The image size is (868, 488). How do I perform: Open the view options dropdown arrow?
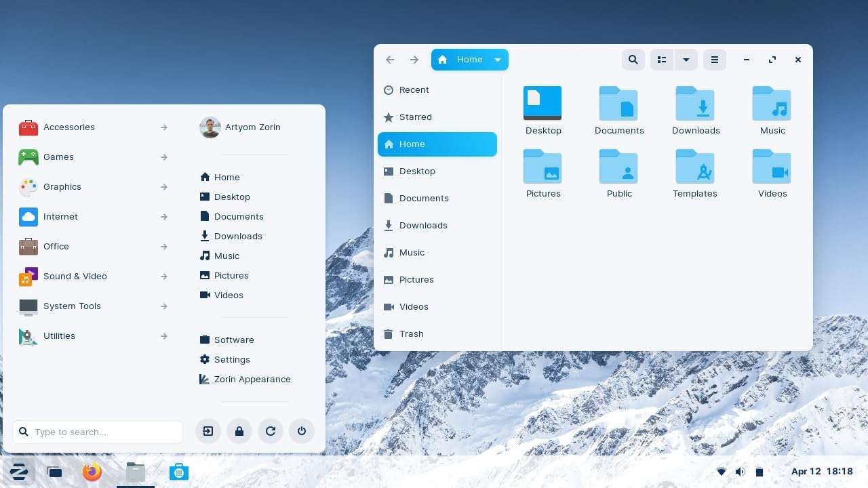pos(686,60)
